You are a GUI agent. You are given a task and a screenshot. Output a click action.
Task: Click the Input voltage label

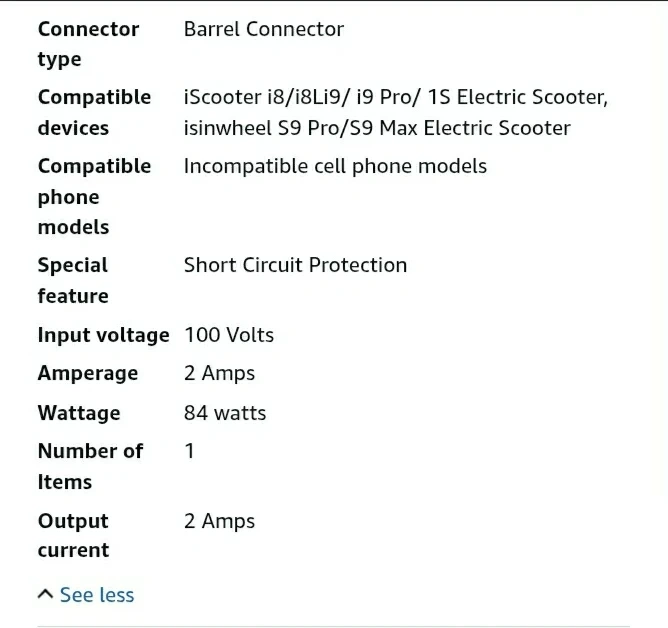point(103,335)
